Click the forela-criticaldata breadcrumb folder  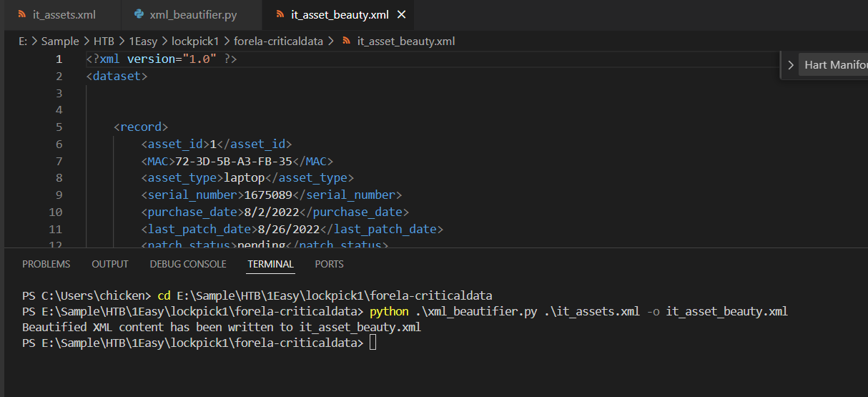point(280,41)
